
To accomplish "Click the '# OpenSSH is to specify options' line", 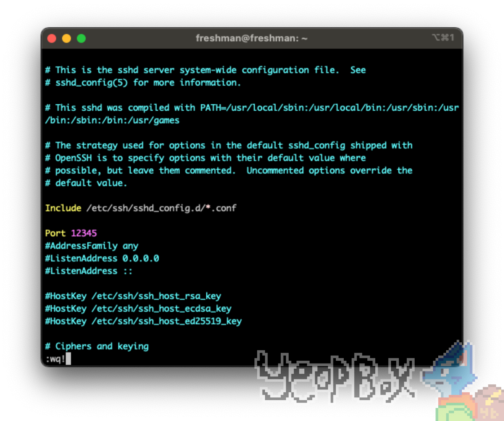I will 206,158.
